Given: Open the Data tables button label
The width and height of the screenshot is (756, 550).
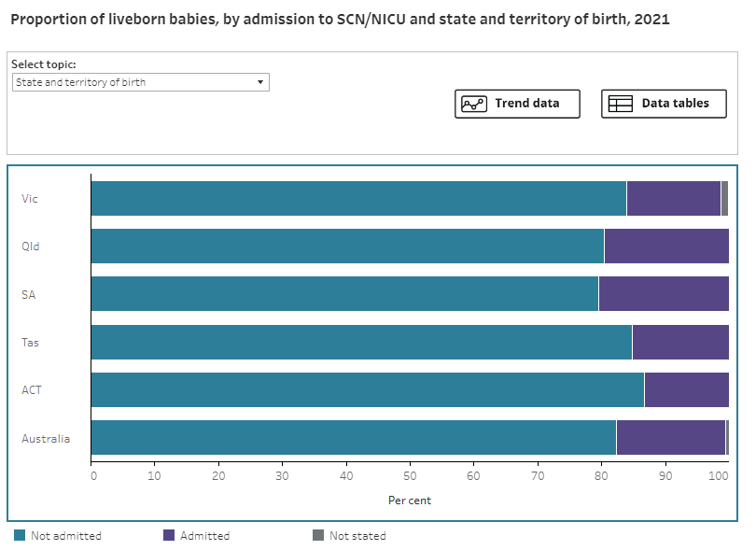Looking at the screenshot, I should [675, 104].
